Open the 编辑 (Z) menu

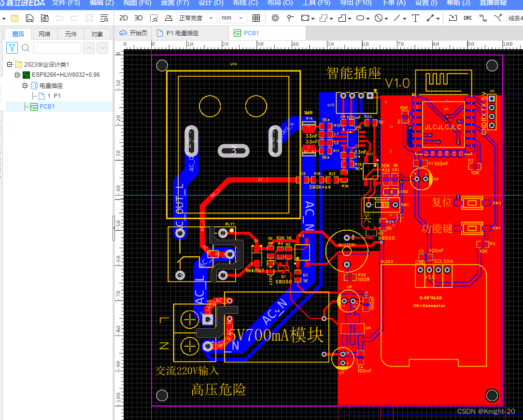click(x=102, y=3)
